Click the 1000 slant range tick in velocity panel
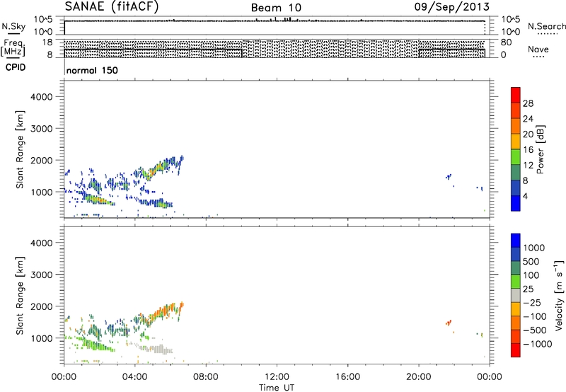 click(41, 338)
